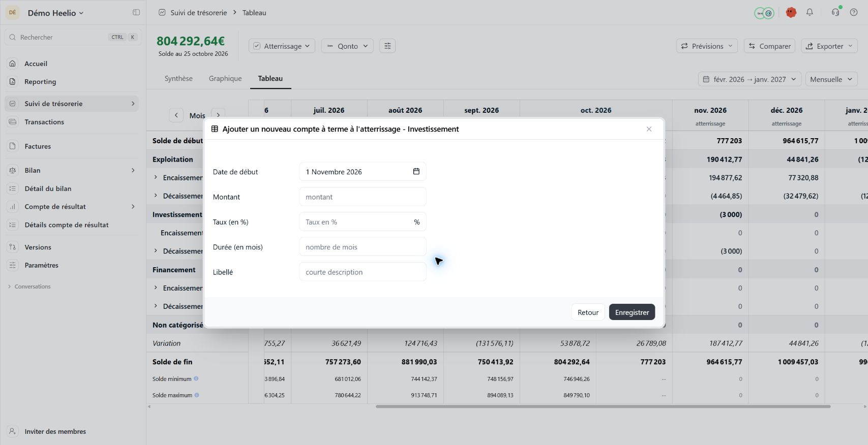Open Transactions in the sidebar
The image size is (868, 445).
pyautogui.click(x=72, y=122)
